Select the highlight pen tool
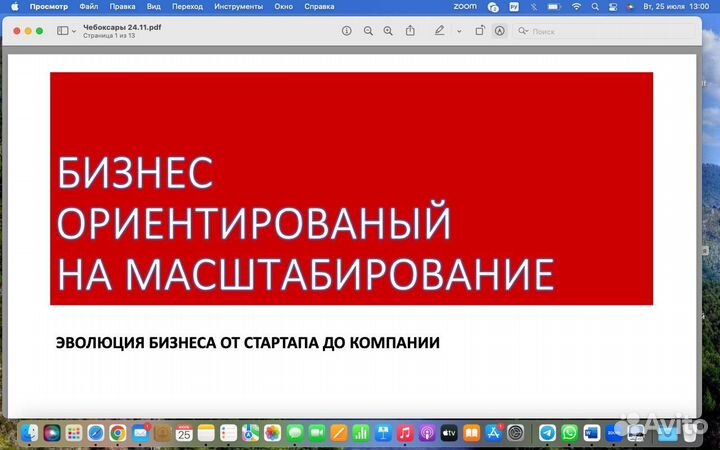720x450 pixels. pos(439,31)
